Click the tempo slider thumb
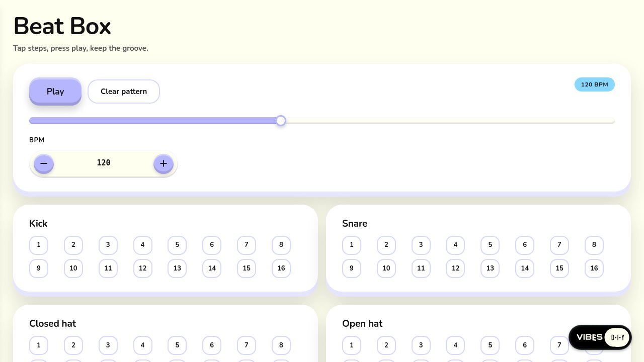 (x=281, y=121)
